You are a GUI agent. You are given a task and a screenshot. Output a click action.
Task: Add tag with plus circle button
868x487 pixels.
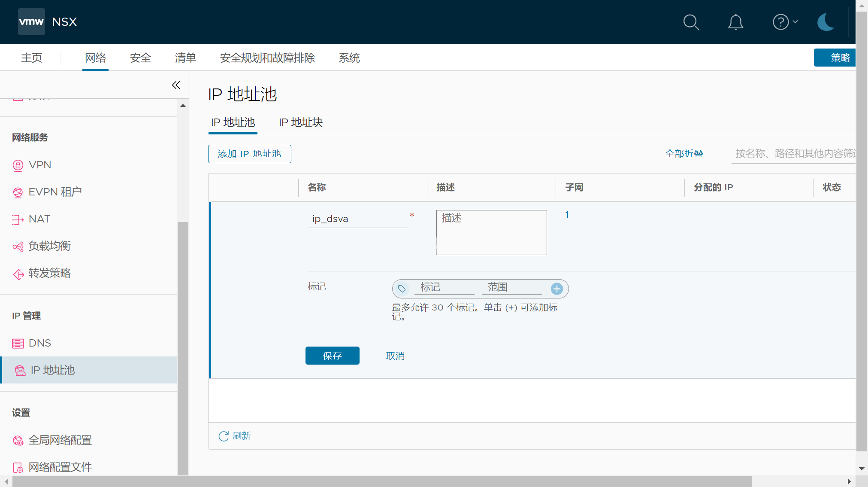pos(556,289)
